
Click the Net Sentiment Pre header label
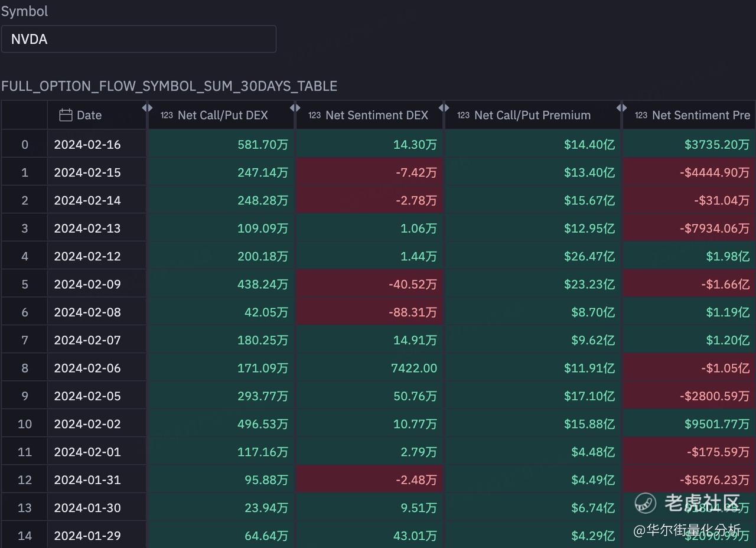point(701,115)
